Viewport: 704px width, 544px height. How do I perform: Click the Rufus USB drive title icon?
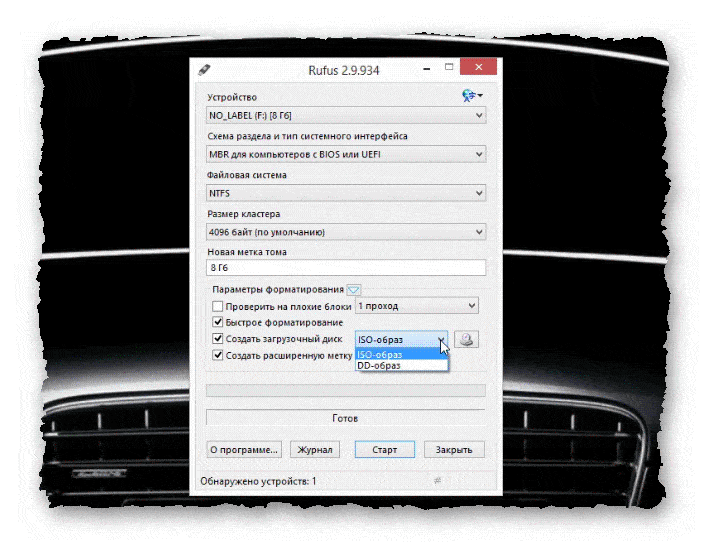tap(204, 70)
